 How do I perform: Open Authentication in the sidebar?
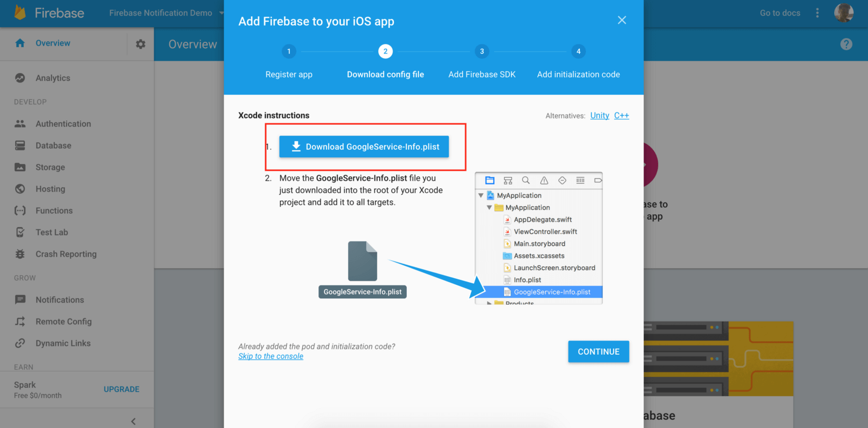(x=63, y=124)
